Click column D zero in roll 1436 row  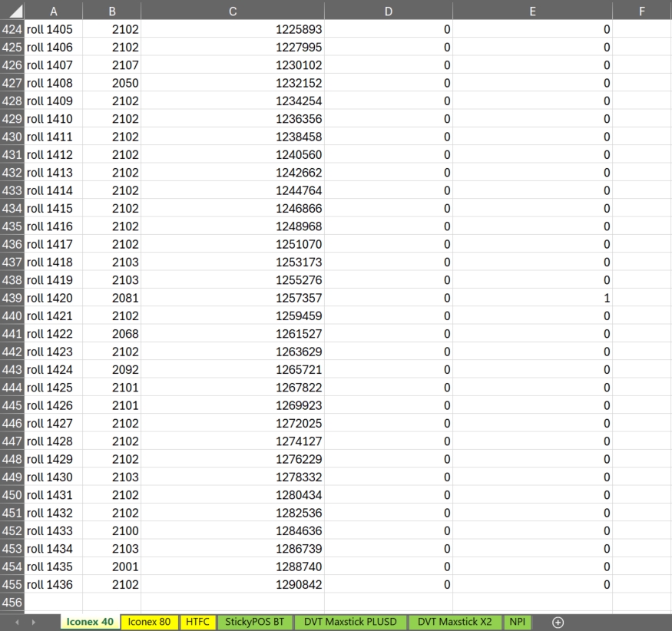coord(389,584)
